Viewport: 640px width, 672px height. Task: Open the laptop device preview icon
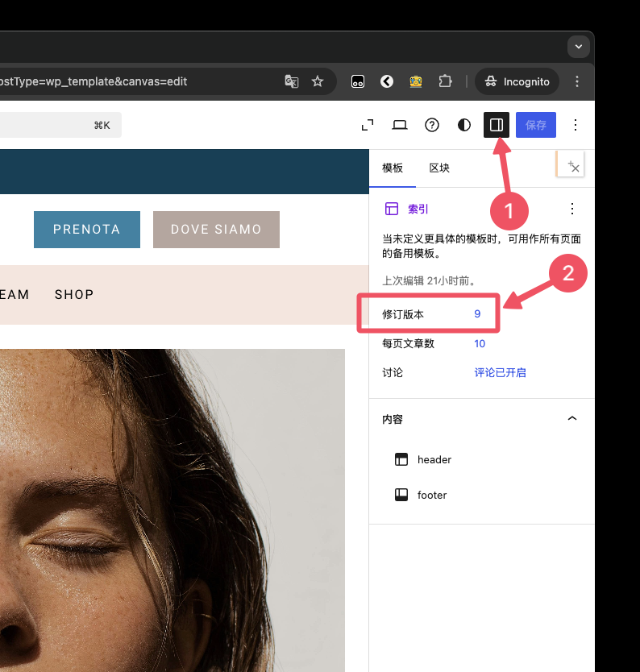pyautogui.click(x=400, y=125)
